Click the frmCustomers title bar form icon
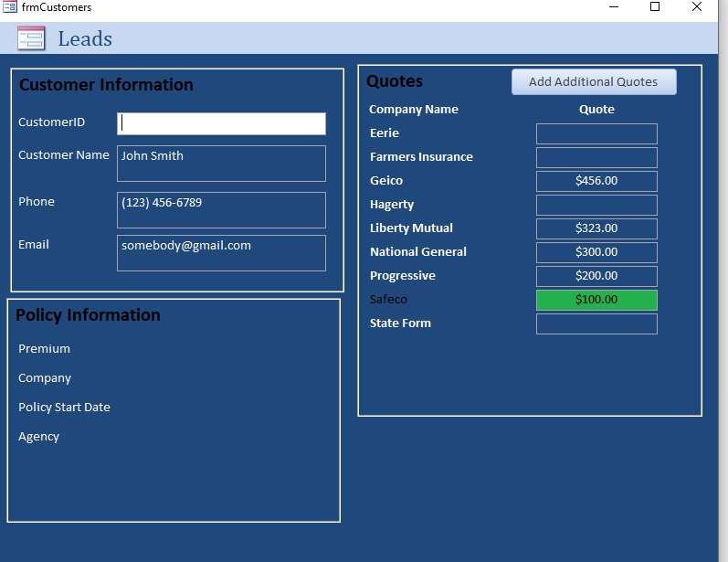This screenshot has height=562, width=728. pyautogui.click(x=10, y=6)
